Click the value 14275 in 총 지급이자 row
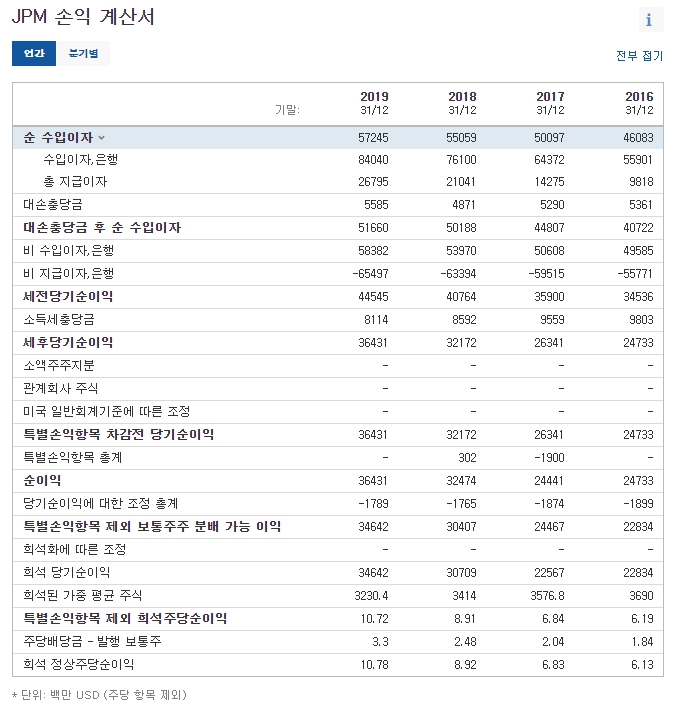This screenshot has width=674, height=710. pyautogui.click(x=549, y=182)
